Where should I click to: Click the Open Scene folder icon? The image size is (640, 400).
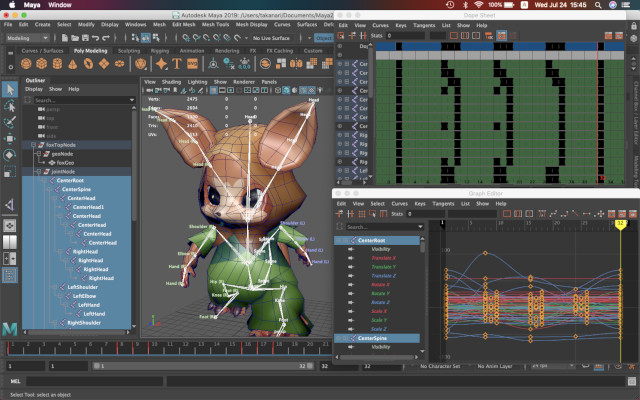click(x=75, y=38)
